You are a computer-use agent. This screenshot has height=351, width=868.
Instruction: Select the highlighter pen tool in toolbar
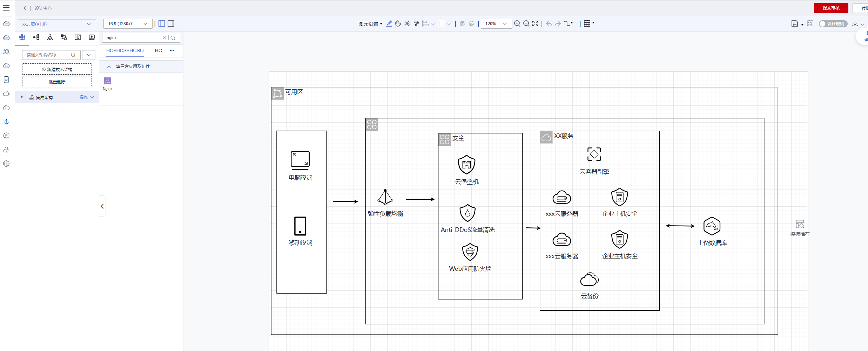[389, 23]
